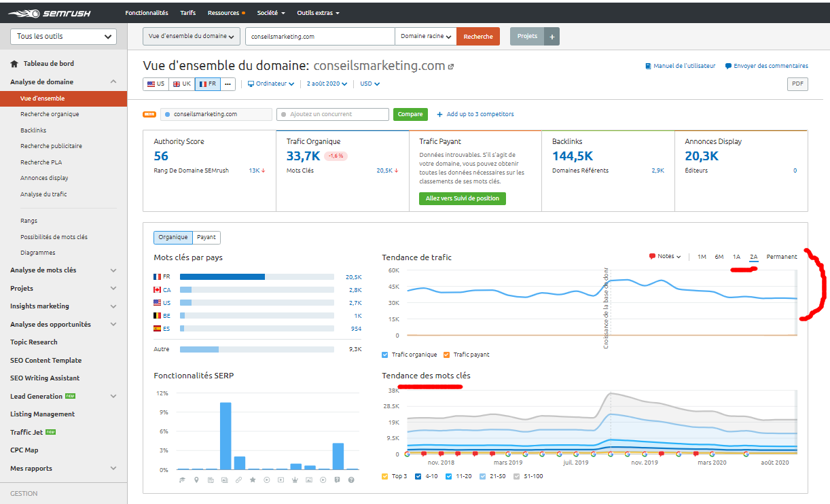Open Recherche organique in the sidebar
Viewport: 830px width, 504px height.
click(x=50, y=114)
